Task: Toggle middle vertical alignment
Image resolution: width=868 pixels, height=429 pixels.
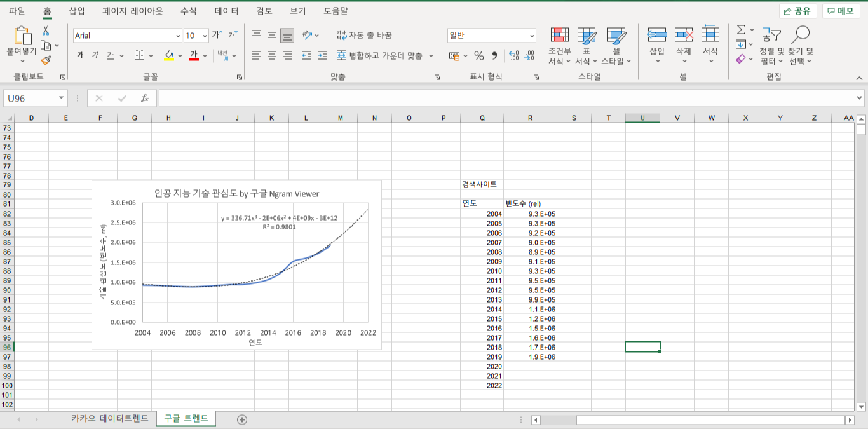Action: pos(272,36)
